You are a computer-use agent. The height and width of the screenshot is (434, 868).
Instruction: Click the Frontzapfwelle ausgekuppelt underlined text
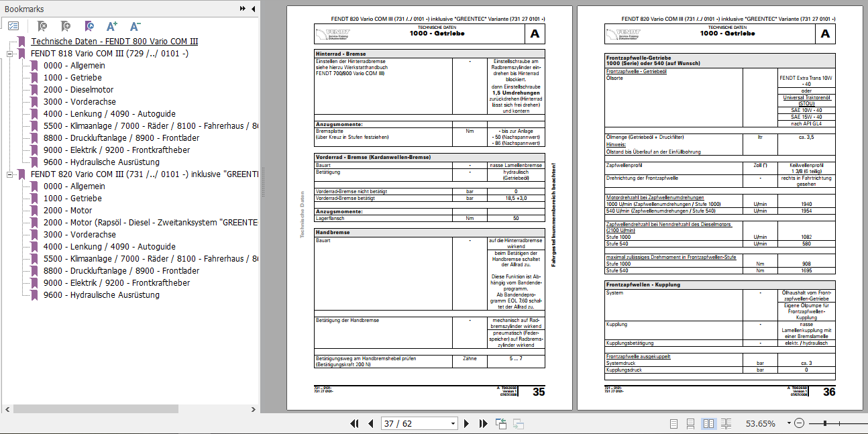[x=638, y=356]
